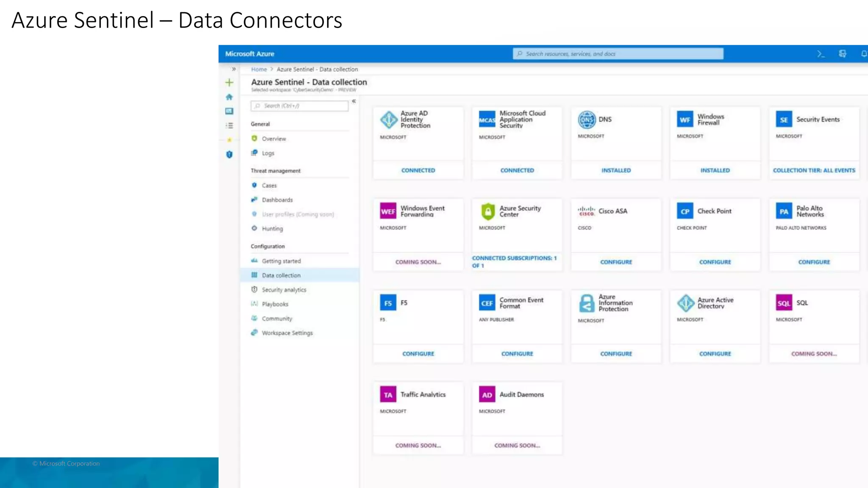The width and height of the screenshot is (868, 488).
Task: Expand the left portal navigation rail
Action: [x=234, y=69]
